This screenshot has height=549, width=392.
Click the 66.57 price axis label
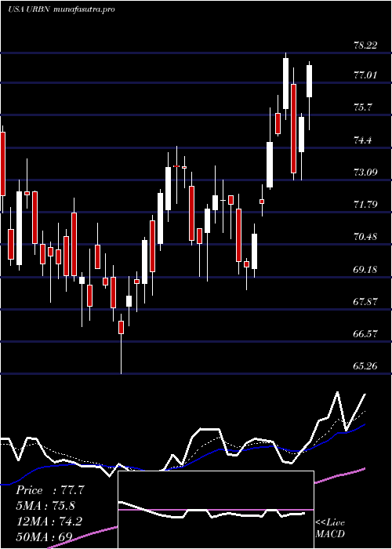(x=365, y=333)
